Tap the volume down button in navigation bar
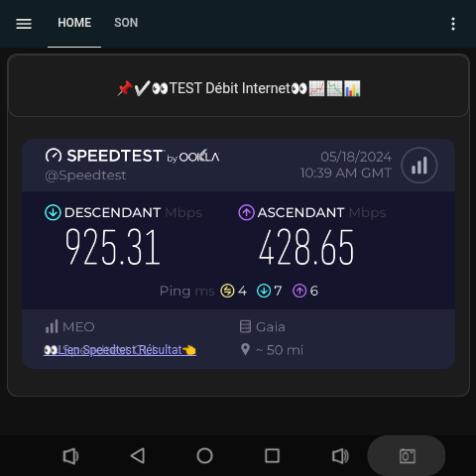 70,456
